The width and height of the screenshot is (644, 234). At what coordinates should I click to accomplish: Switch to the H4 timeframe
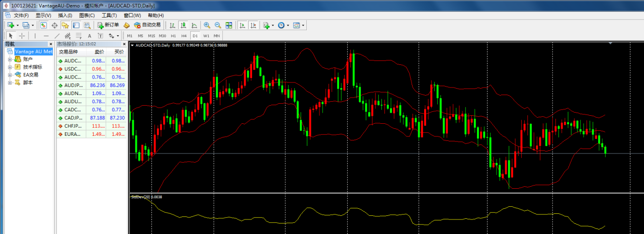coord(184,36)
